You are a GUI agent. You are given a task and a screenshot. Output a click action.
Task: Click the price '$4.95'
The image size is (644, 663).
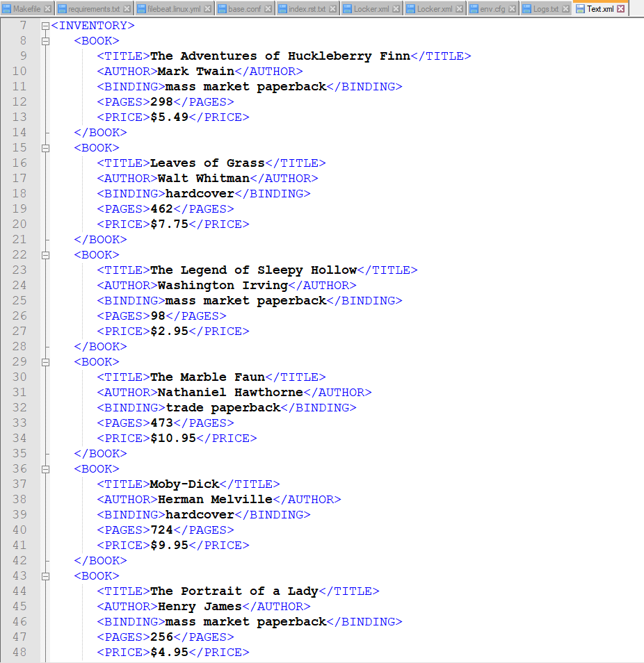click(169, 652)
